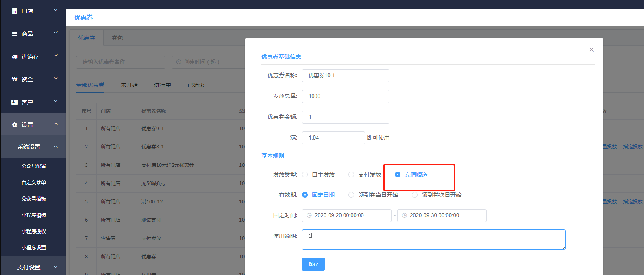Screen dimensions: 644x275
Task: Click the fixed-time start date field
Action: 347,216
